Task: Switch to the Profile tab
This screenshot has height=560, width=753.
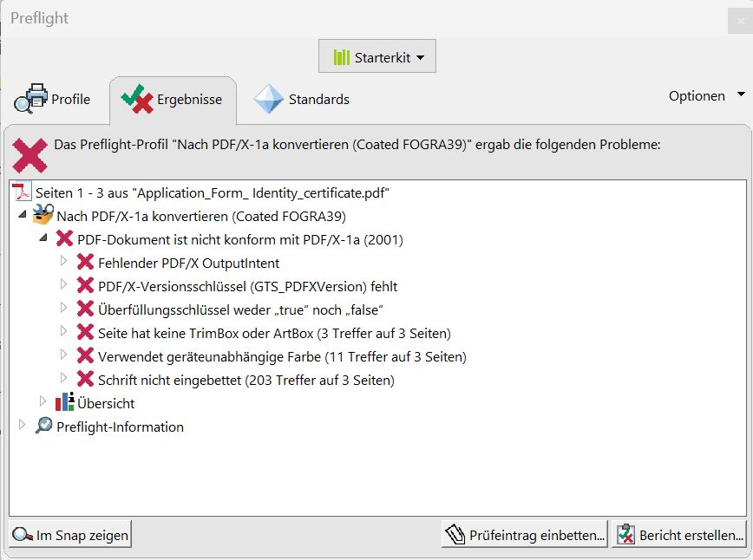Action: [x=52, y=99]
